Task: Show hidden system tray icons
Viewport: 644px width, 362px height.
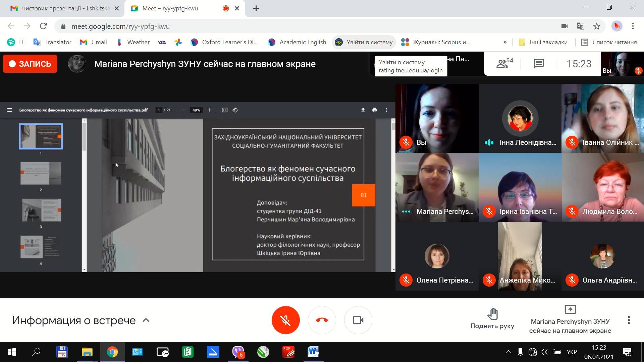Action: (x=508, y=352)
